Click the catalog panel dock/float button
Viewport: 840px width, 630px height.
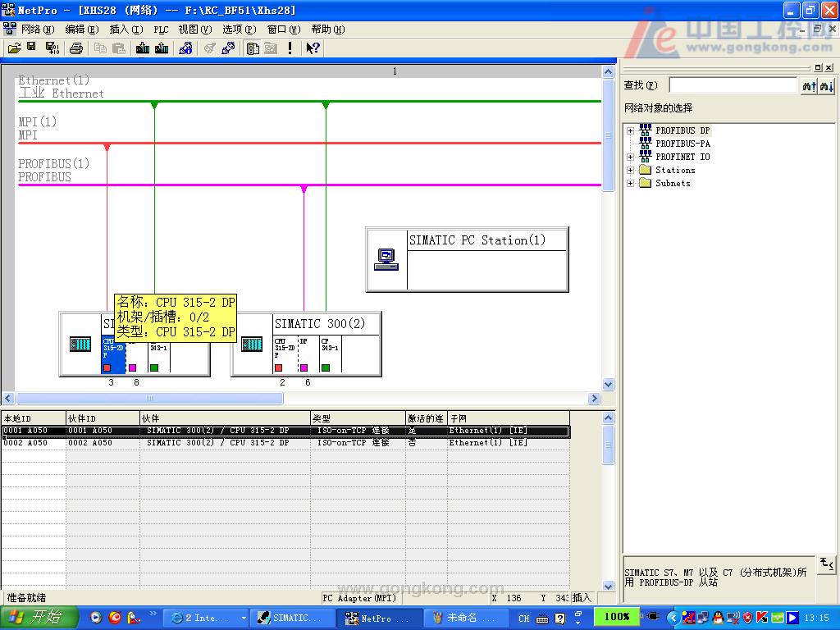(818, 67)
